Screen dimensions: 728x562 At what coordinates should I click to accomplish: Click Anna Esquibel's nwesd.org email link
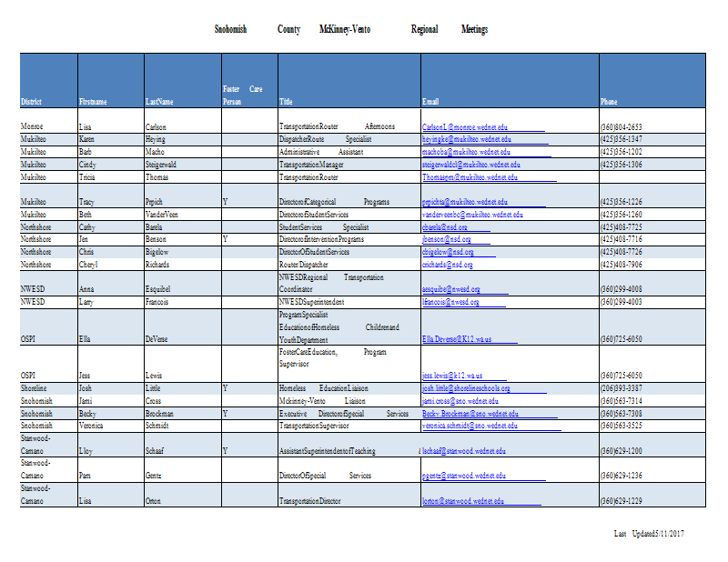[x=451, y=289]
